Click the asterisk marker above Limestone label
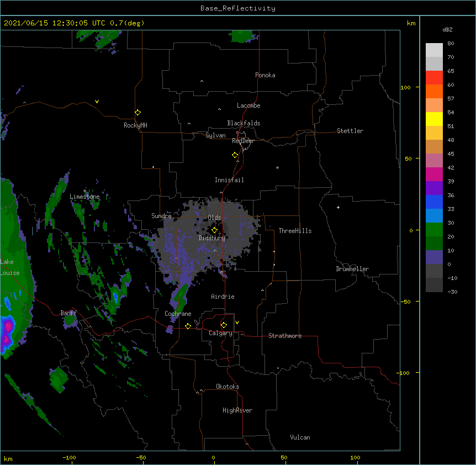 click(84, 191)
